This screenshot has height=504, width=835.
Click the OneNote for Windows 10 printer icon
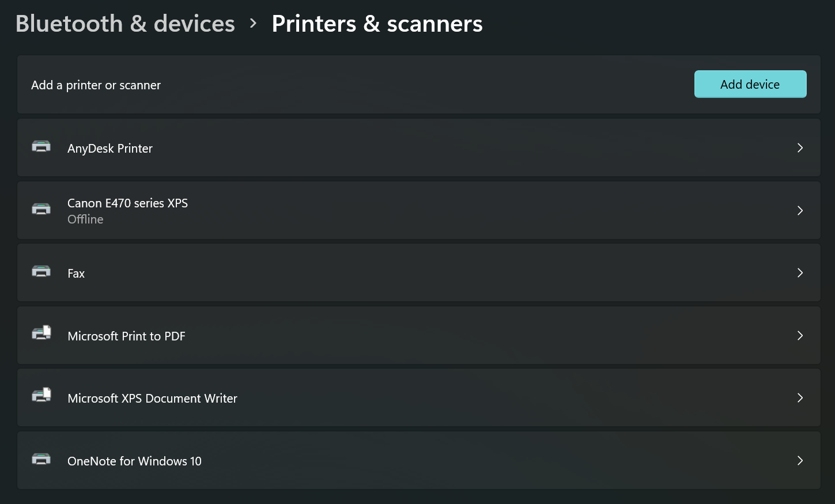tap(41, 460)
